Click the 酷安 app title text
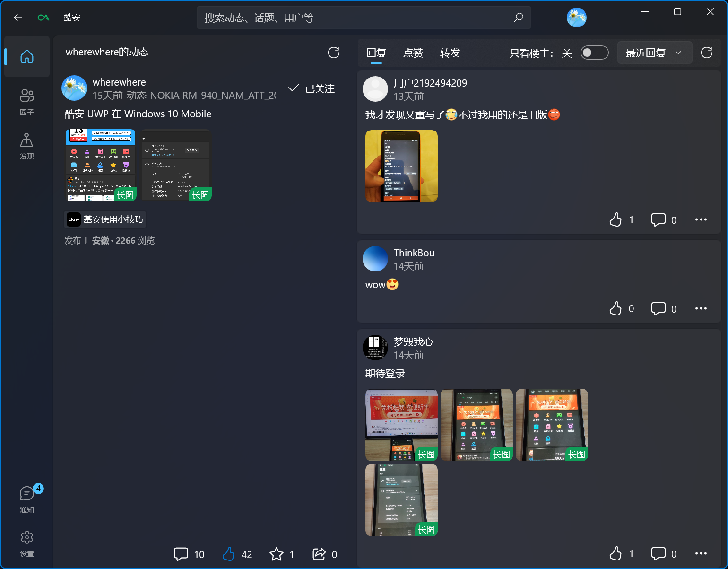This screenshot has width=728, height=569. coord(72,18)
